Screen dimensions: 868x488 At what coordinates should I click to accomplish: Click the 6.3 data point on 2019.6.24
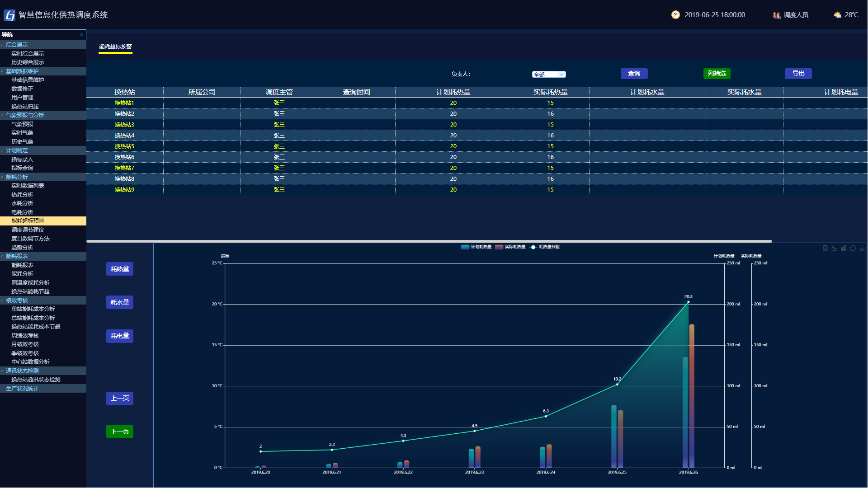click(546, 416)
